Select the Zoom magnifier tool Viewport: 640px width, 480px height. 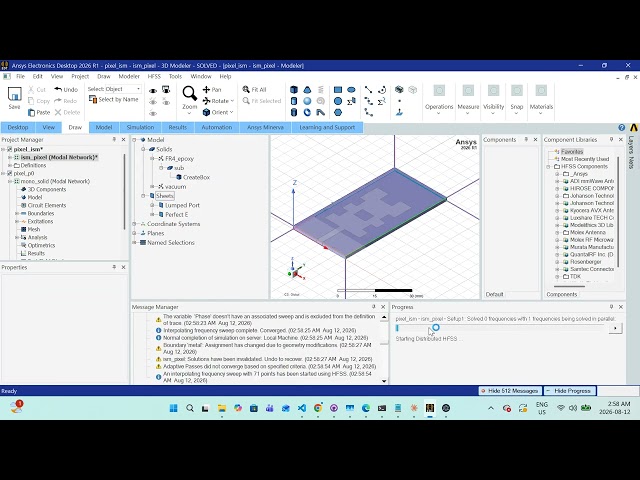click(x=189, y=93)
